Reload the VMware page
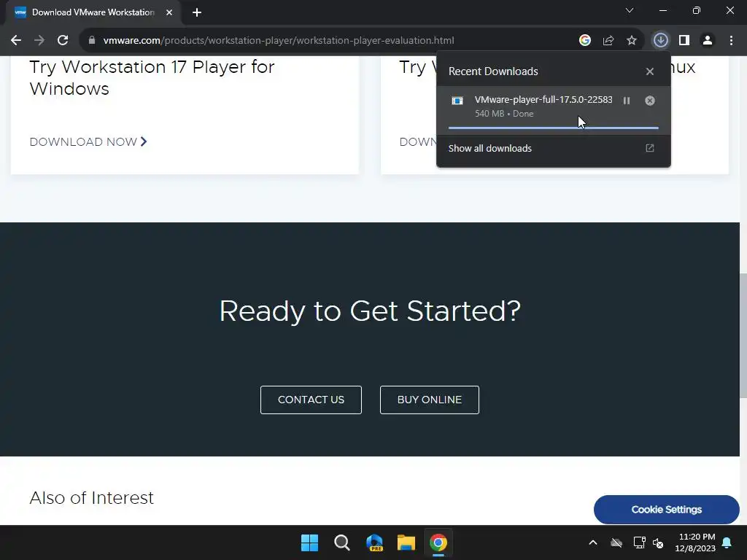747x560 pixels. [63, 41]
